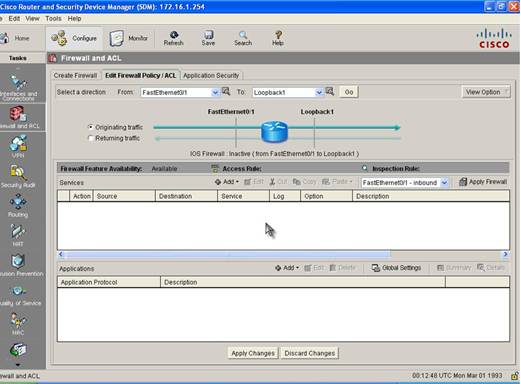Switch to the Create Firewall tab
The image size is (521, 384).
75,76
